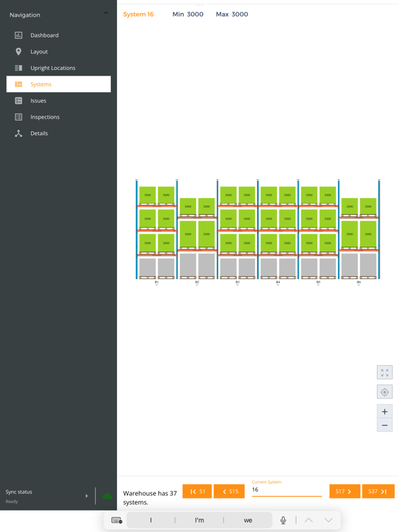Click the Layout map pin icon
399x532 pixels.
[19, 51]
